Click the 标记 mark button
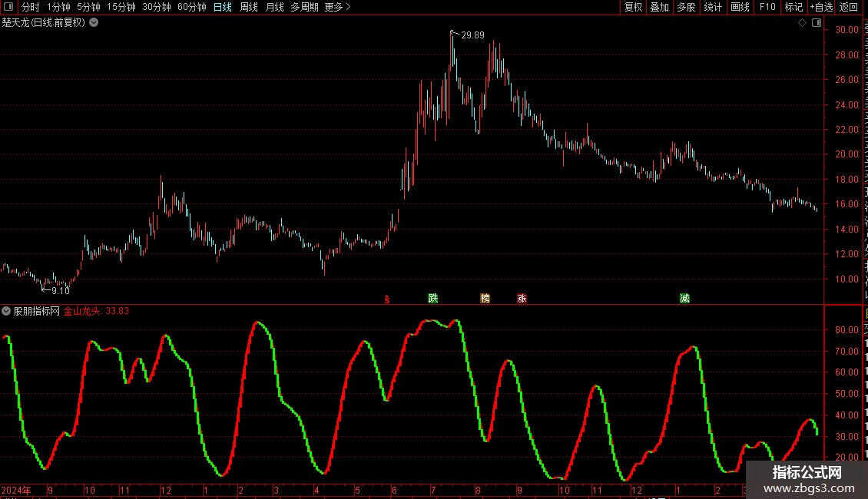The width and height of the screenshot is (868, 499). [793, 7]
